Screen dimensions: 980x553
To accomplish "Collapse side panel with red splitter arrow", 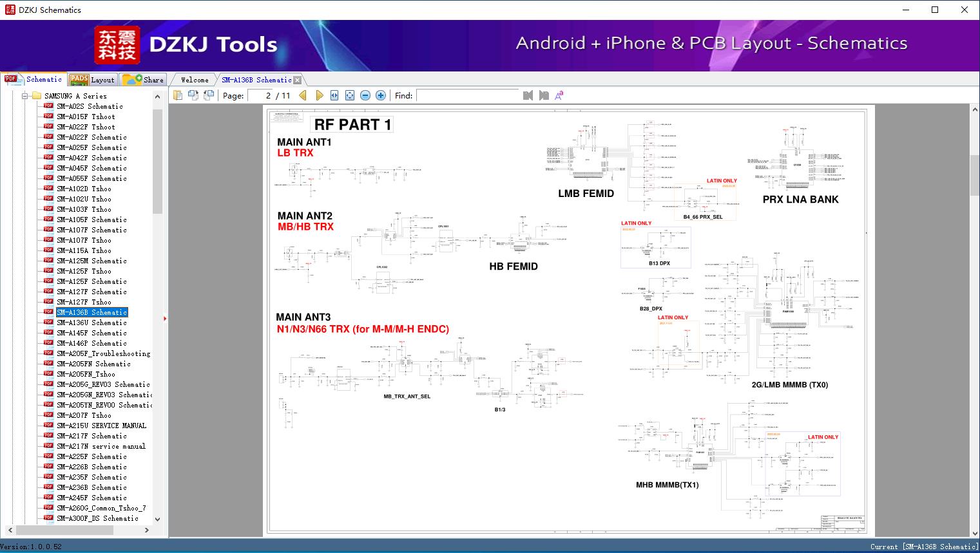I will click(x=166, y=318).
